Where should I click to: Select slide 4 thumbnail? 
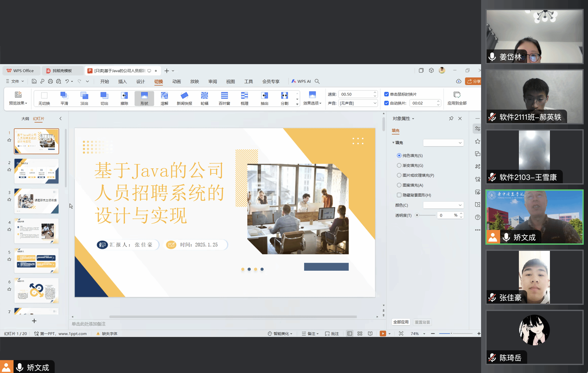coord(36,231)
